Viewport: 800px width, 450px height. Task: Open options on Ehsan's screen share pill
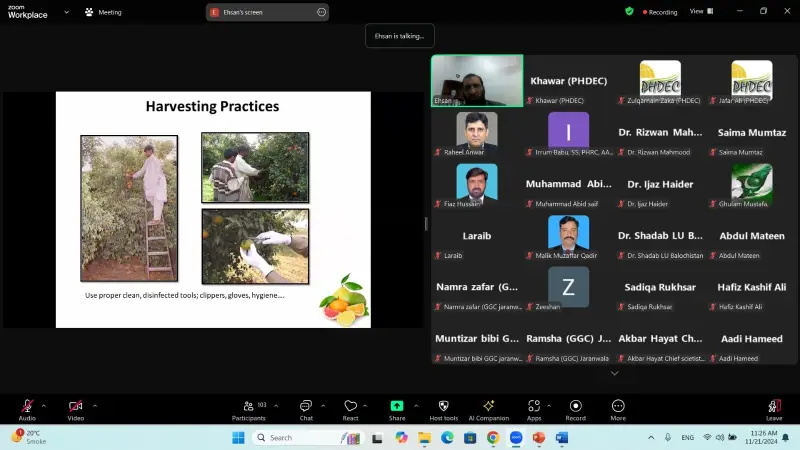tap(321, 12)
